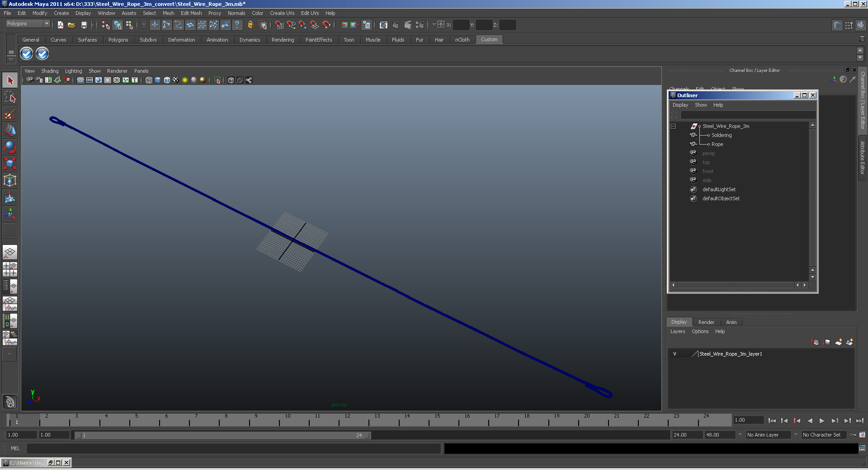The image size is (868, 470).
Task: Click the second Custom shelf checkmark button
Action: (x=42, y=54)
